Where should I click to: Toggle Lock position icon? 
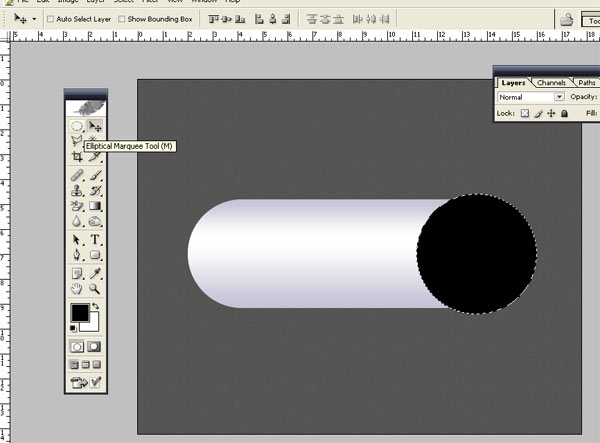(551, 113)
